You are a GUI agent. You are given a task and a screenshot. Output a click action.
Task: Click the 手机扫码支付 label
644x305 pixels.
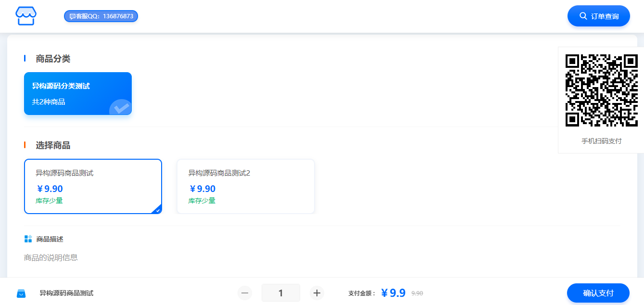tap(601, 141)
